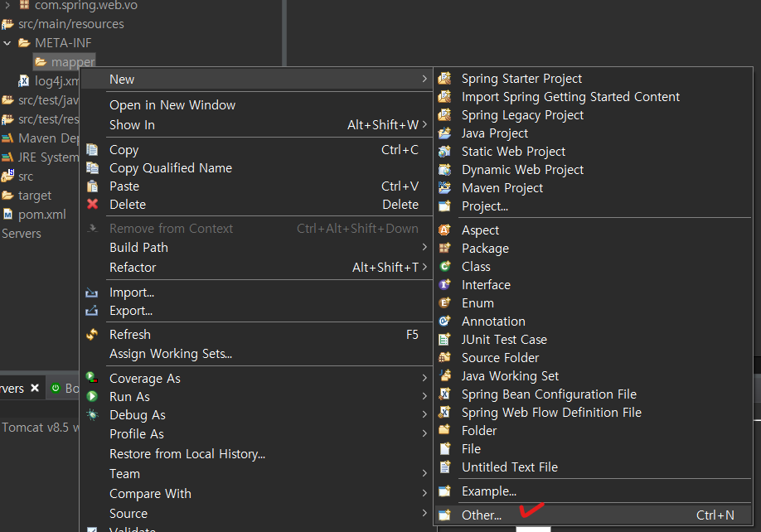761x532 pixels.
Task: Collapse the META-INF folder tree arrow
Action: pyautogui.click(x=7, y=43)
